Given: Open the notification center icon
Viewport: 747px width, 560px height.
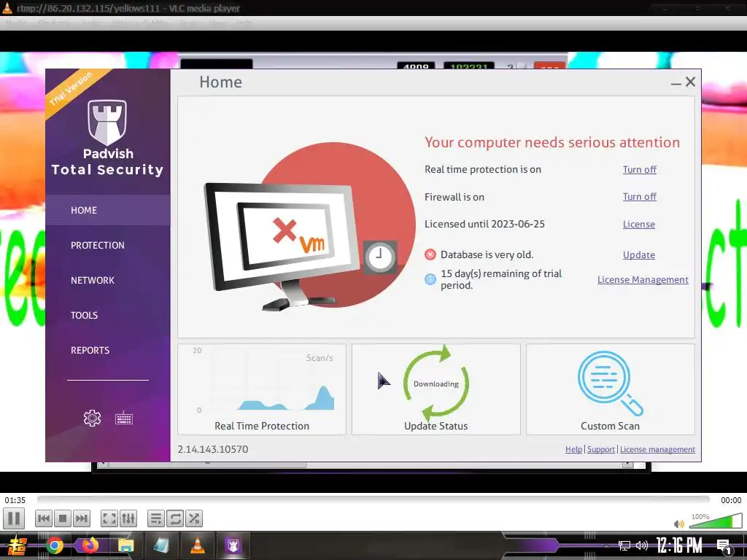Looking at the screenshot, I should pyautogui.click(x=724, y=546).
